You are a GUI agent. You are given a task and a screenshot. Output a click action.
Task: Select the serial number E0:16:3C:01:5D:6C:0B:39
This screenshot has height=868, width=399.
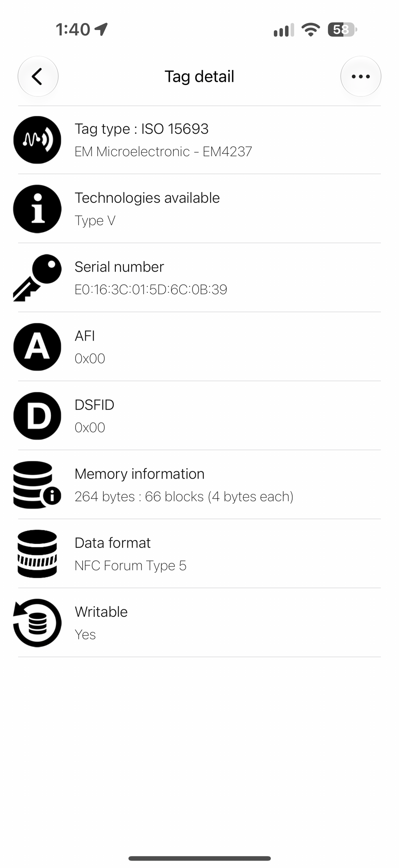point(151,289)
